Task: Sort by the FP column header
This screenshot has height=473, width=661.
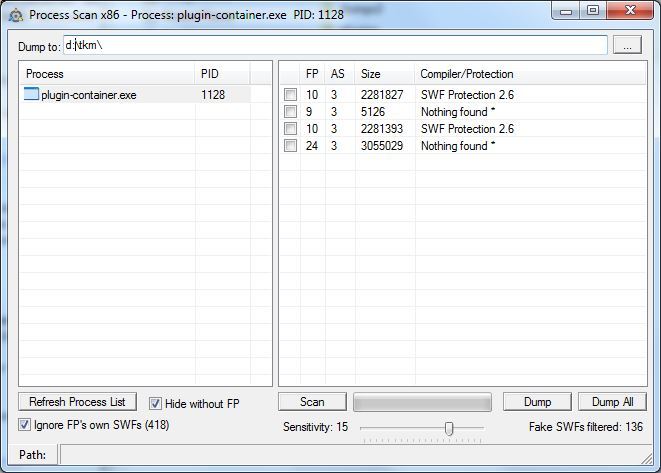Action: coord(312,74)
